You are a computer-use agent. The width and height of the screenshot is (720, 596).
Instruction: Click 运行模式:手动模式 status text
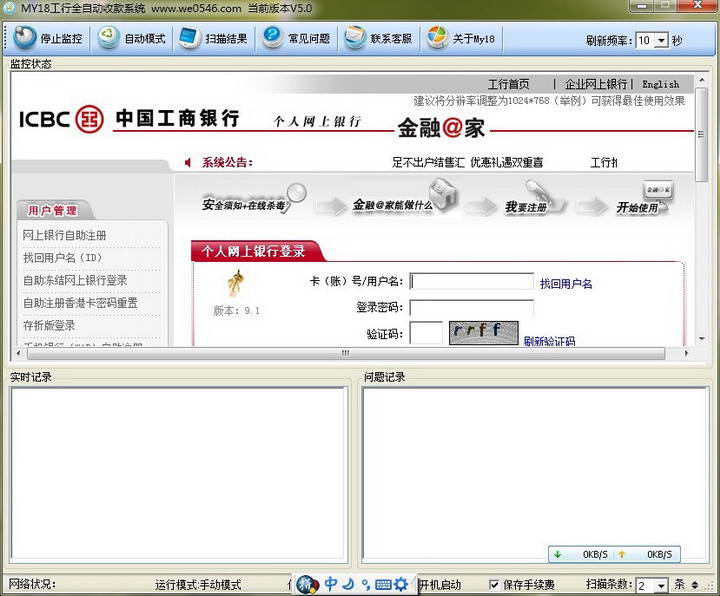[x=198, y=585]
